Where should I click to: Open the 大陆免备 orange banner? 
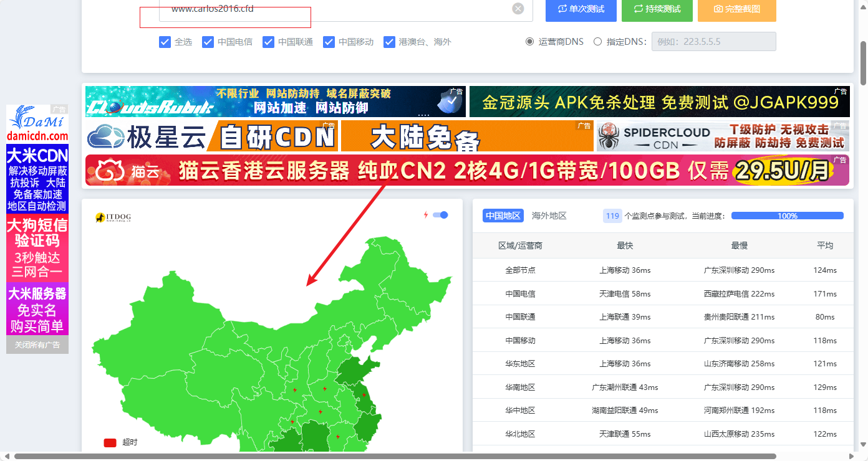tap(467, 136)
